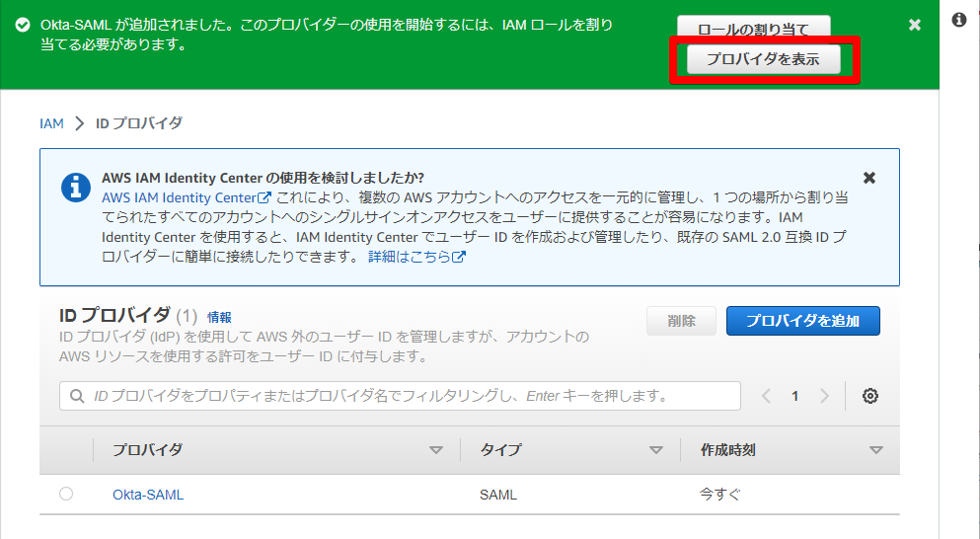Image resolution: width=980 pixels, height=539 pixels.
Task: Go to next page arrow in pagination
Action: pos(824,396)
